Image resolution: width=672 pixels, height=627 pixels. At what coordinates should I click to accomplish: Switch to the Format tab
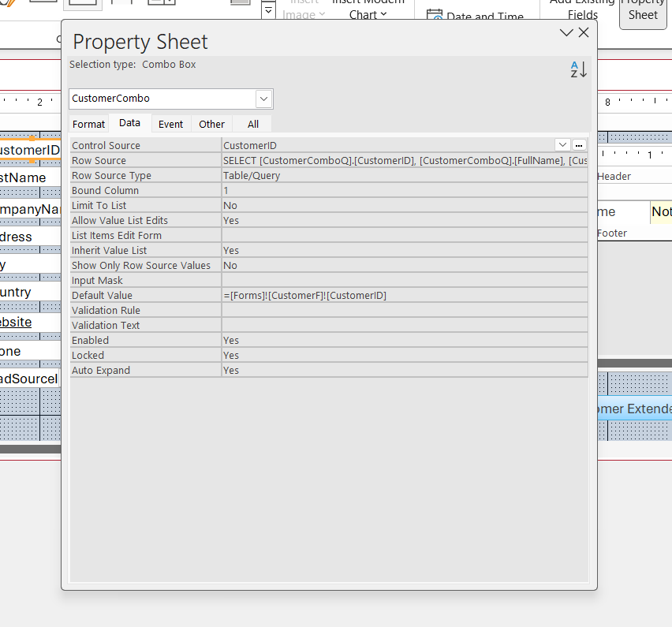(x=88, y=124)
